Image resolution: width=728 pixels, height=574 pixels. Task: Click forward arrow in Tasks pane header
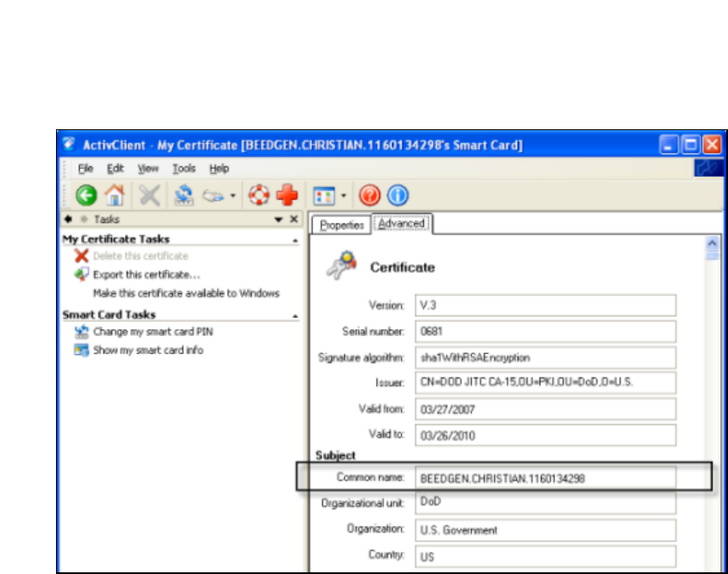[x=84, y=219]
